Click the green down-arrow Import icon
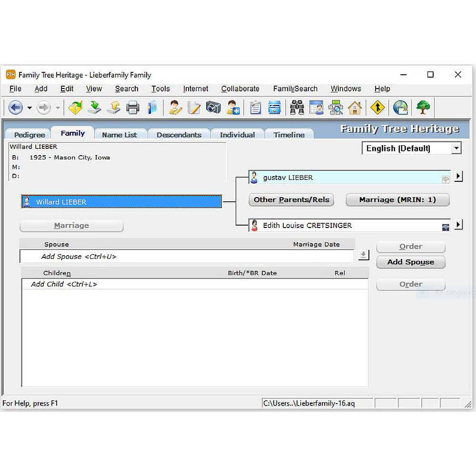 (x=94, y=108)
